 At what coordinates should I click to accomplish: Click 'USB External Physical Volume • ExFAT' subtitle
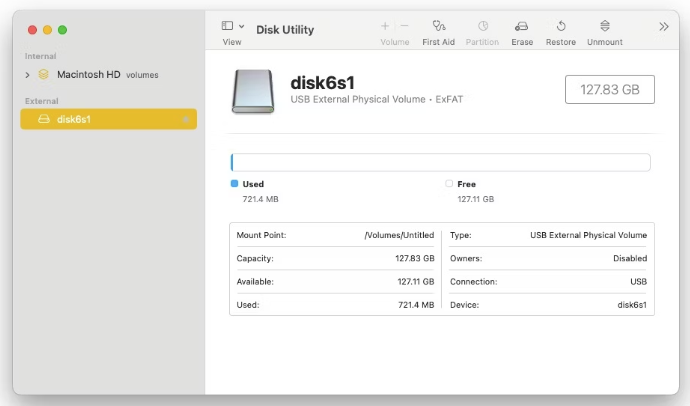tap(377, 99)
